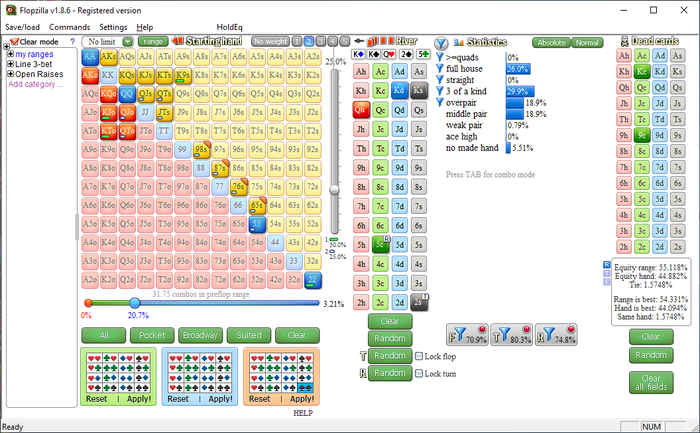The height and width of the screenshot is (433, 700).
Task: Select the 22 starting hand cell
Action: tap(312, 280)
